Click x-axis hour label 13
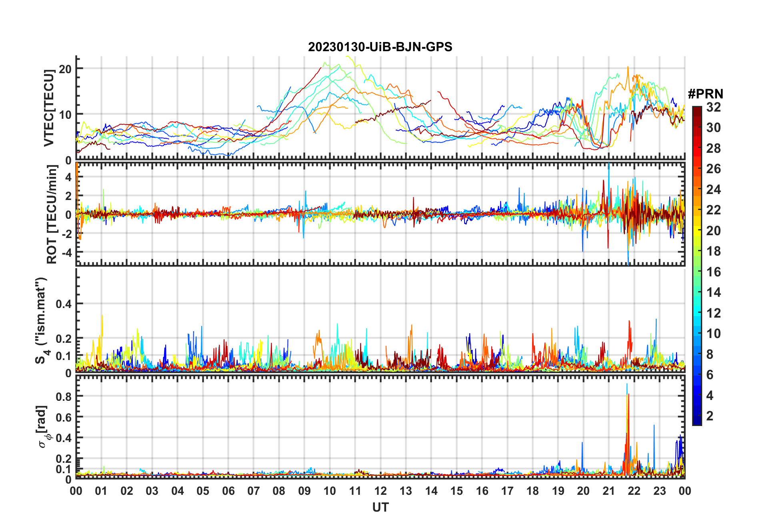761x532 pixels. coord(406,491)
